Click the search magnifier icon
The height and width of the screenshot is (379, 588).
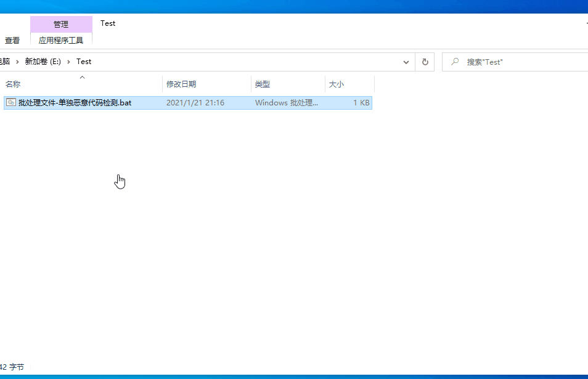click(x=454, y=61)
